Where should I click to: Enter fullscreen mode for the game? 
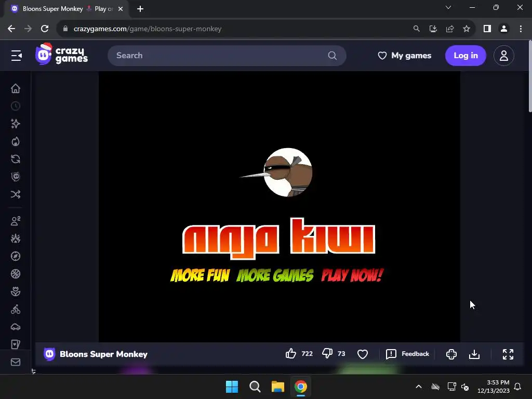508,354
